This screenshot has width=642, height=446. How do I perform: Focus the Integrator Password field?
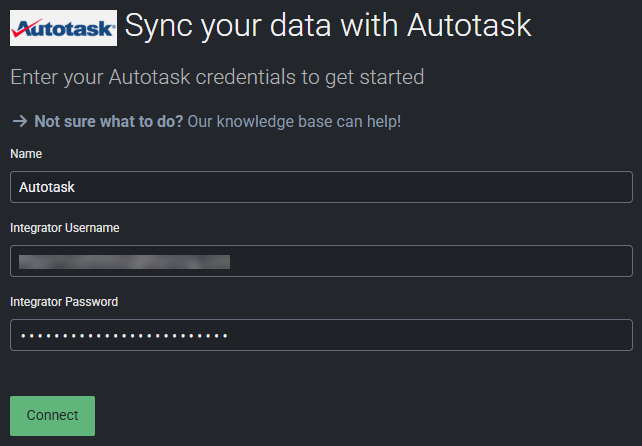click(321, 335)
